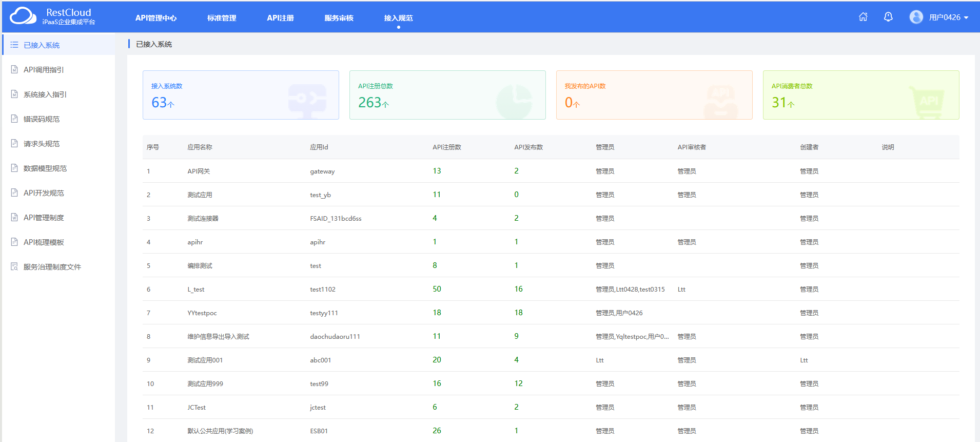The width and height of the screenshot is (980, 442).
Task: Click the 0个 published API count
Action: [x=572, y=103]
